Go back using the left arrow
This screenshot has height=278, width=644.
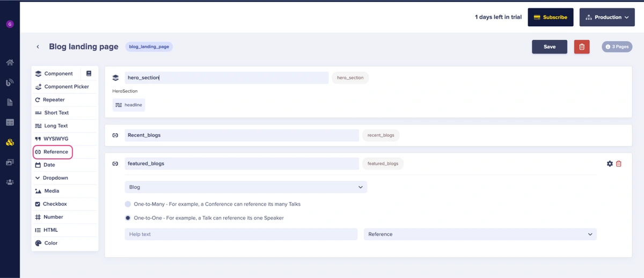pos(38,47)
